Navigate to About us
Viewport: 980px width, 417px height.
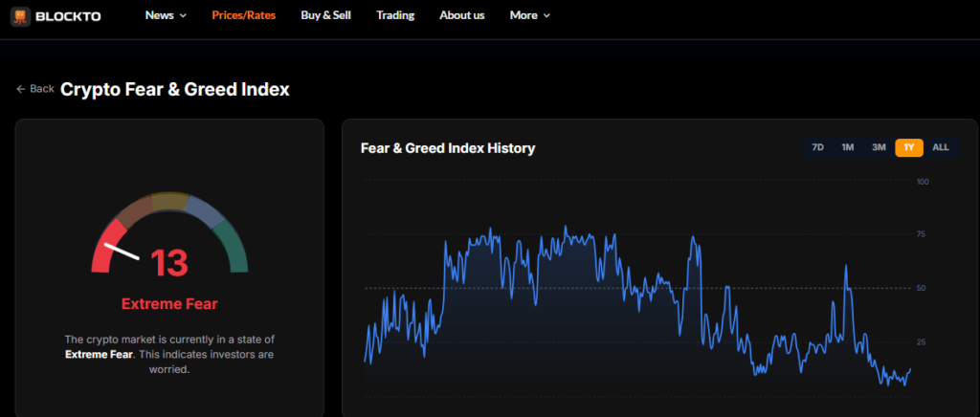click(461, 15)
